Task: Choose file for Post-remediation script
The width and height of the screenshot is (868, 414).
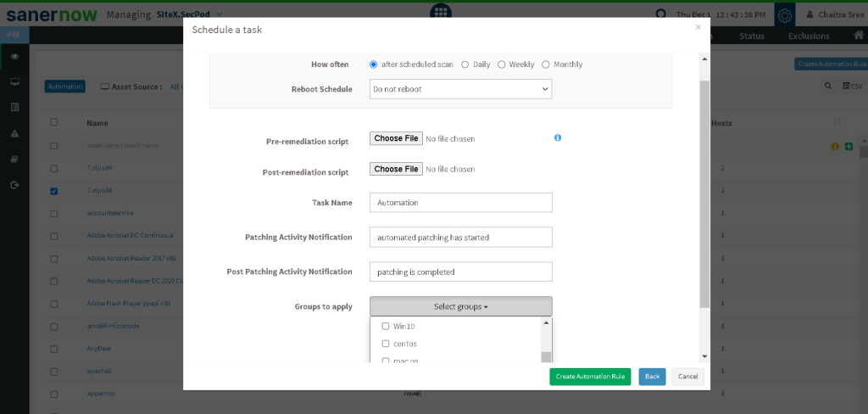Action: 396,169
